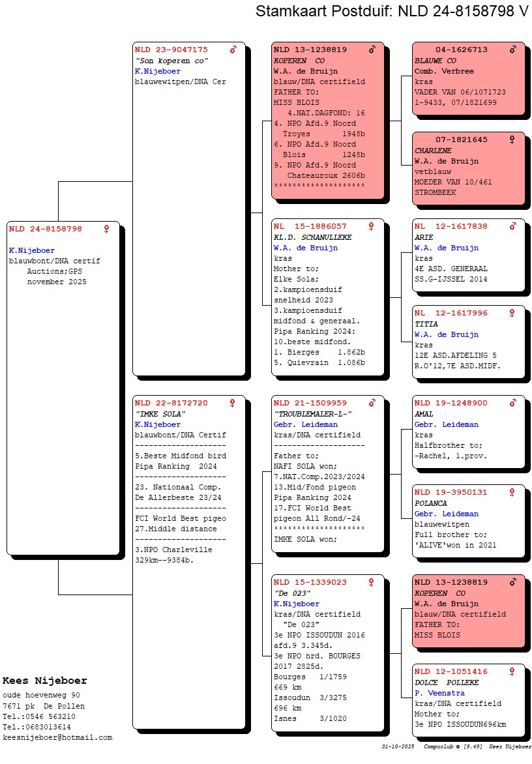Click ring number NL 15-1886057

tap(310, 226)
